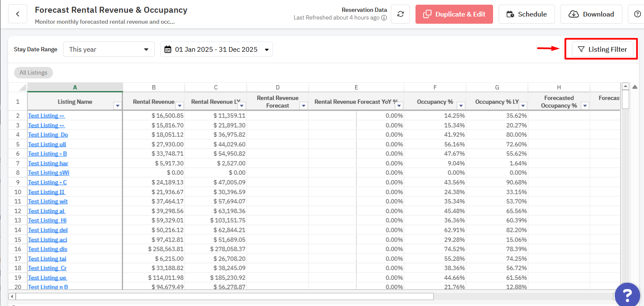Open the This year range dropdown

coord(109,49)
